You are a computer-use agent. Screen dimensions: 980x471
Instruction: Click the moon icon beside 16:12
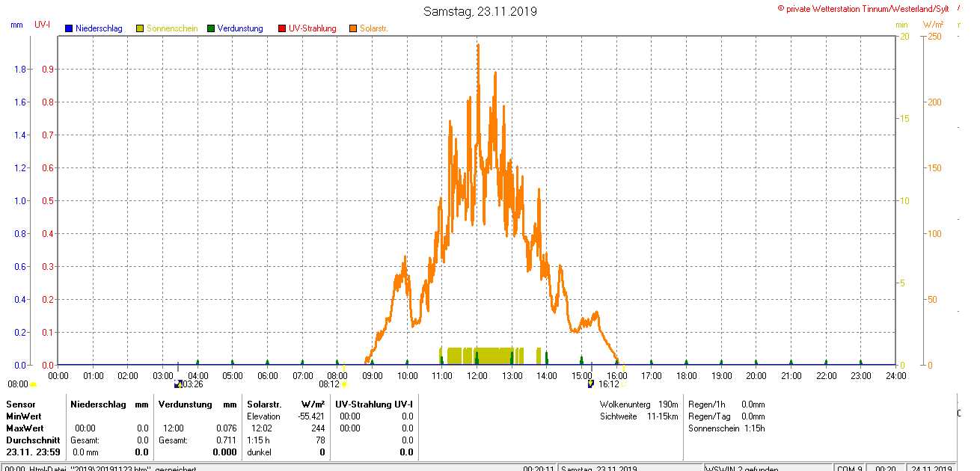pos(590,384)
